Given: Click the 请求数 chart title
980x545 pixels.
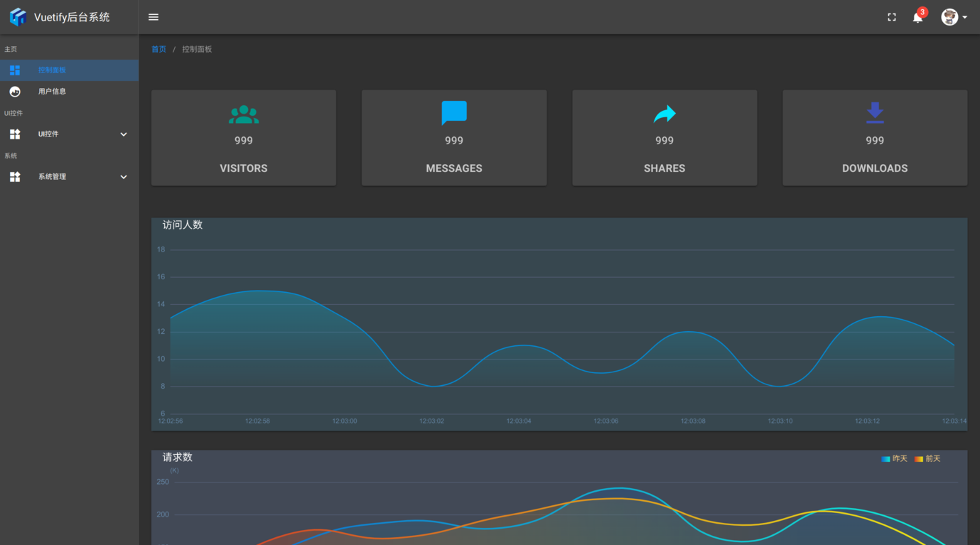Looking at the screenshot, I should tap(178, 457).
